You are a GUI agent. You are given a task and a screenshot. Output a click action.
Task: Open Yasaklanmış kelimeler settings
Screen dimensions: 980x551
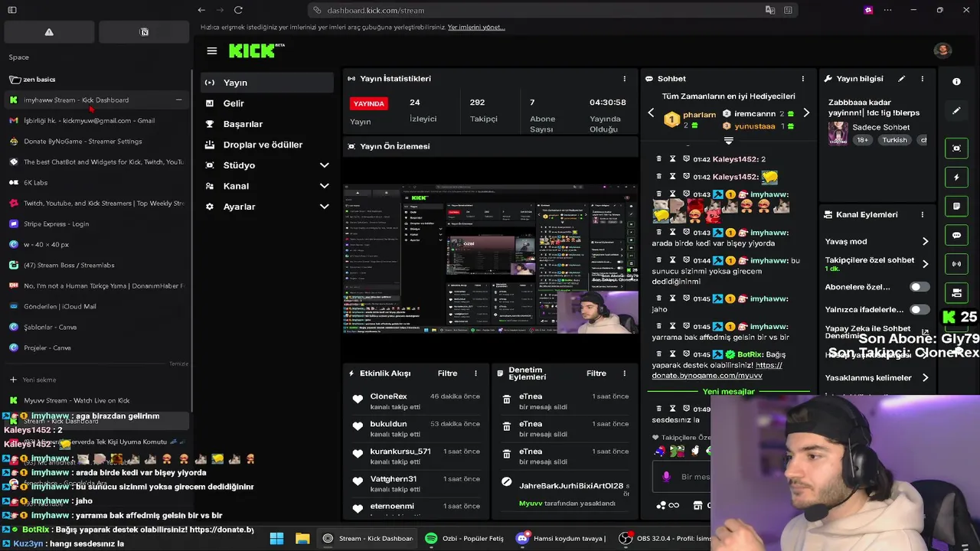point(877,377)
